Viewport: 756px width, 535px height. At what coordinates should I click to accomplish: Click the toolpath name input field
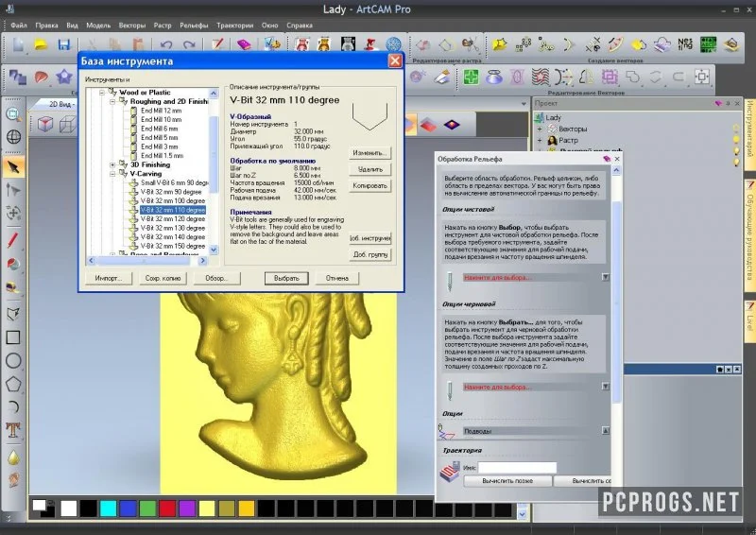[x=517, y=468]
